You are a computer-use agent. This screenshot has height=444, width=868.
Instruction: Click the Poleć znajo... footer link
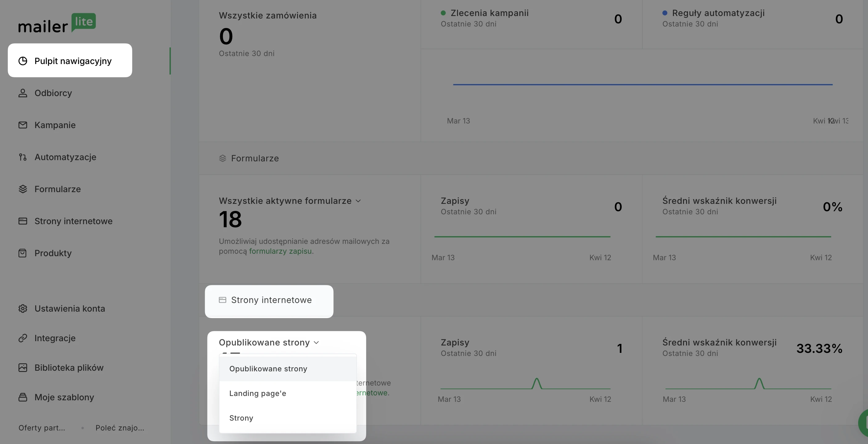120,428
